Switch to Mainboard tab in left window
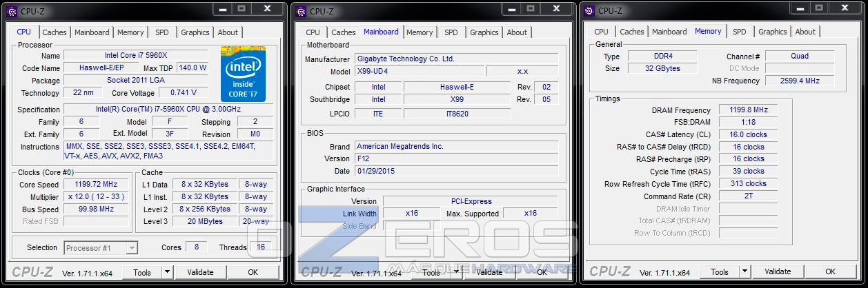Image resolution: width=868 pixels, height=288 pixels. 92,32
